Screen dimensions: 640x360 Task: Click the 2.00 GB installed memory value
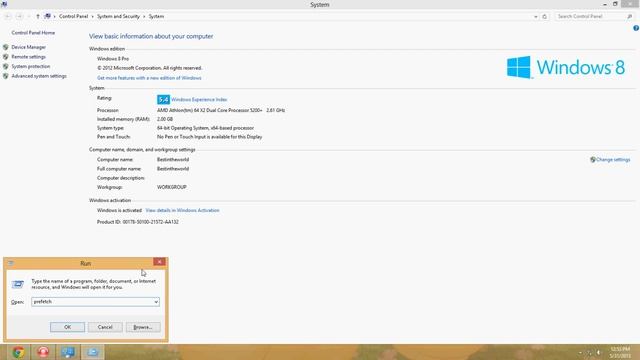click(x=165, y=119)
